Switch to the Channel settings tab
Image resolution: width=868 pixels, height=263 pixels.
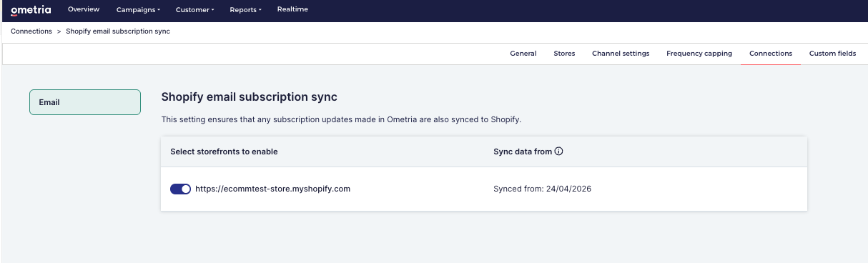click(621, 54)
